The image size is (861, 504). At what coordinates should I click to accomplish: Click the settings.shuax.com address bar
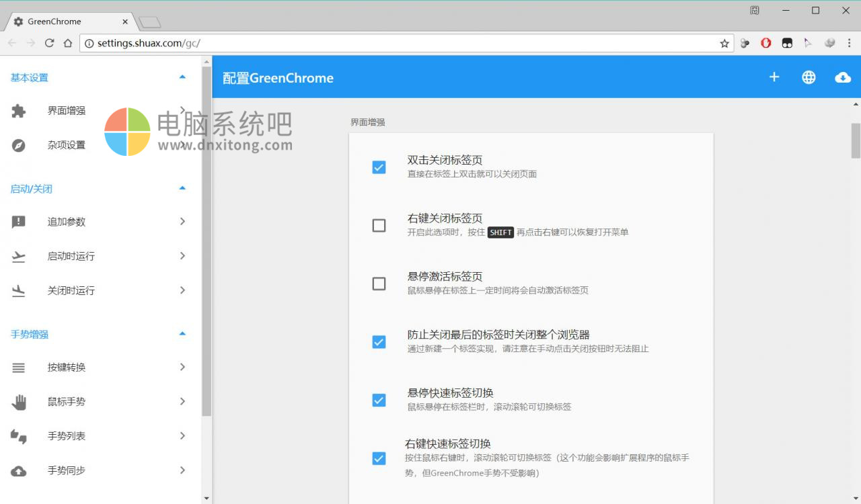pyautogui.click(x=407, y=43)
